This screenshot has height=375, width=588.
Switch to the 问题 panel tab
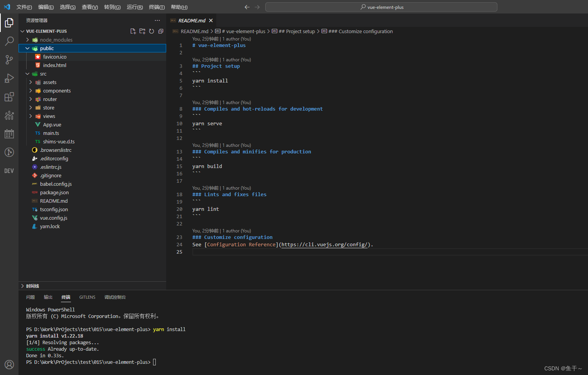(x=30, y=297)
